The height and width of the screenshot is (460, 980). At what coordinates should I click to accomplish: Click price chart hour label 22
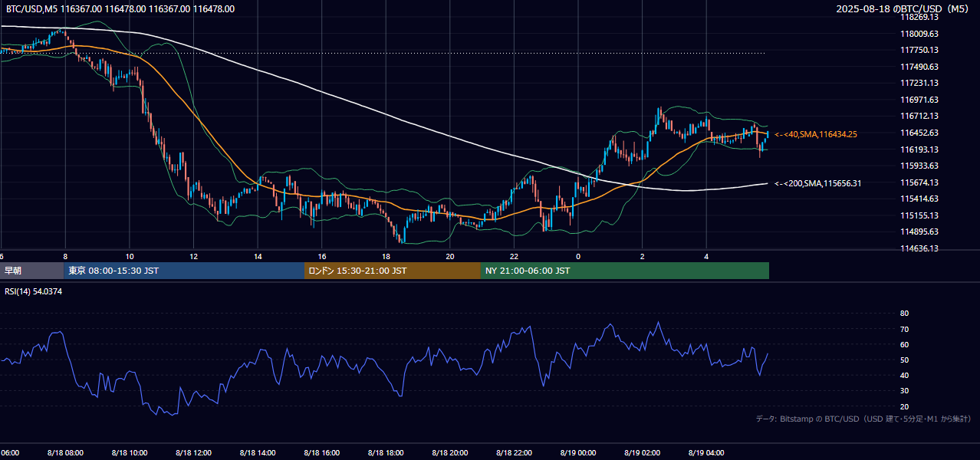click(x=514, y=257)
